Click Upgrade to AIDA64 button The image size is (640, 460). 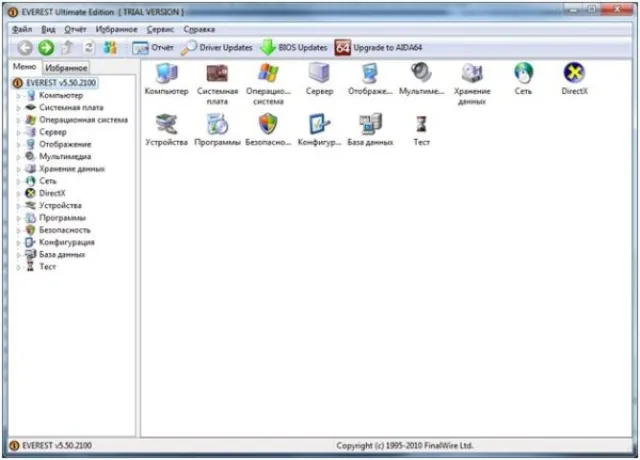[x=378, y=48]
